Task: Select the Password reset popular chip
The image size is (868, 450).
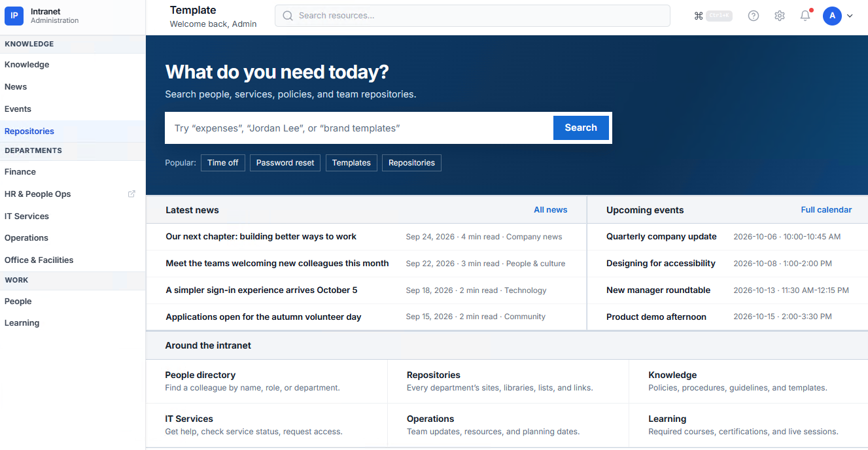Action: [285, 163]
